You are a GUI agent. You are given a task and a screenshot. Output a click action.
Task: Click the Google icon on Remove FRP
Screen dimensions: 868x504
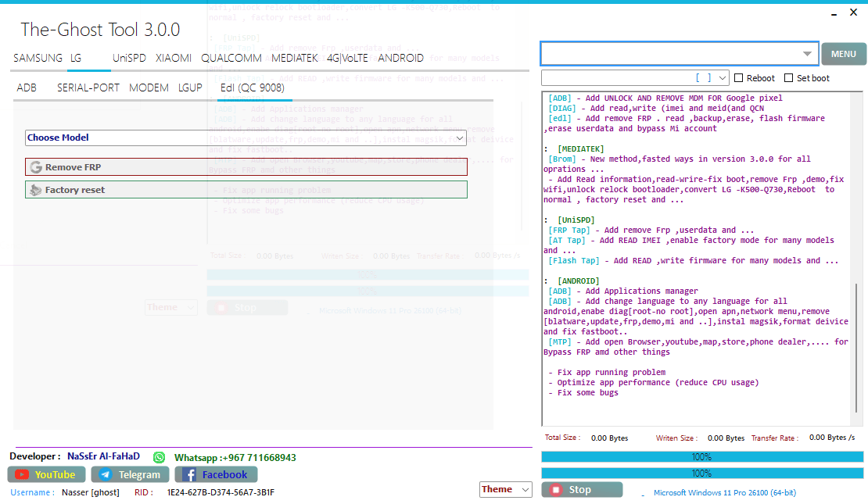35,167
